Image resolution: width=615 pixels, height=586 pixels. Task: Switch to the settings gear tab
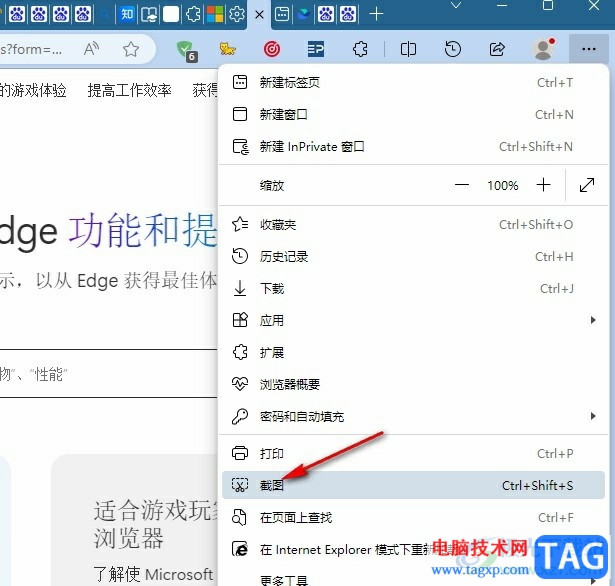(x=237, y=15)
